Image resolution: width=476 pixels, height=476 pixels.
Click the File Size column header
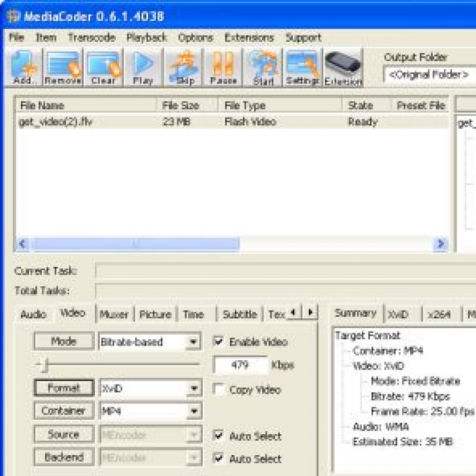pyautogui.click(x=187, y=106)
